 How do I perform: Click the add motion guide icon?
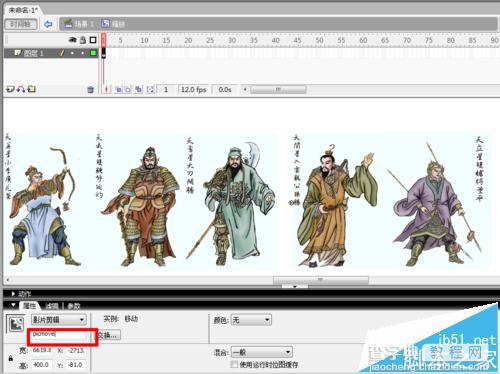tap(21, 89)
